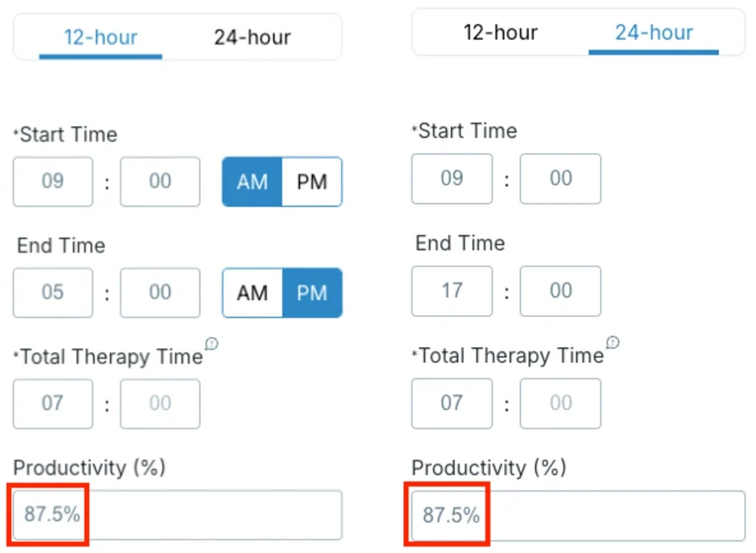The height and width of the screenshot is (553, 756).
Task: Select the 24-hour tab on the right form
Action: (x=654, y=32)
